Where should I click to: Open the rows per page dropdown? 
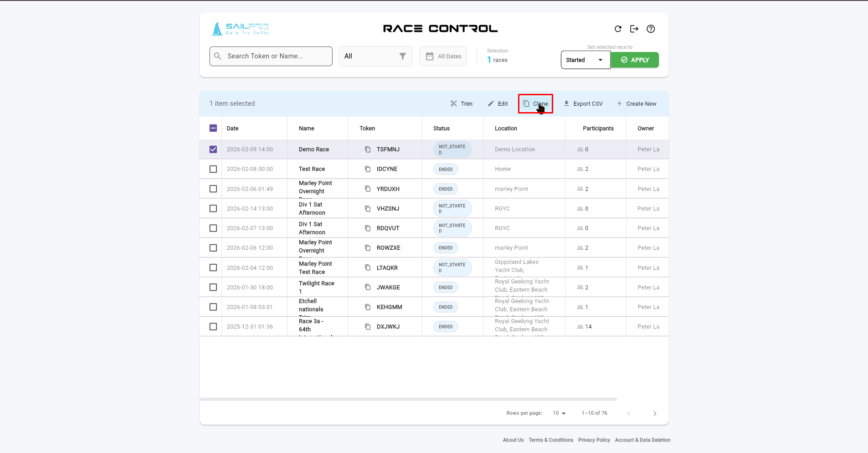(559, 413)
